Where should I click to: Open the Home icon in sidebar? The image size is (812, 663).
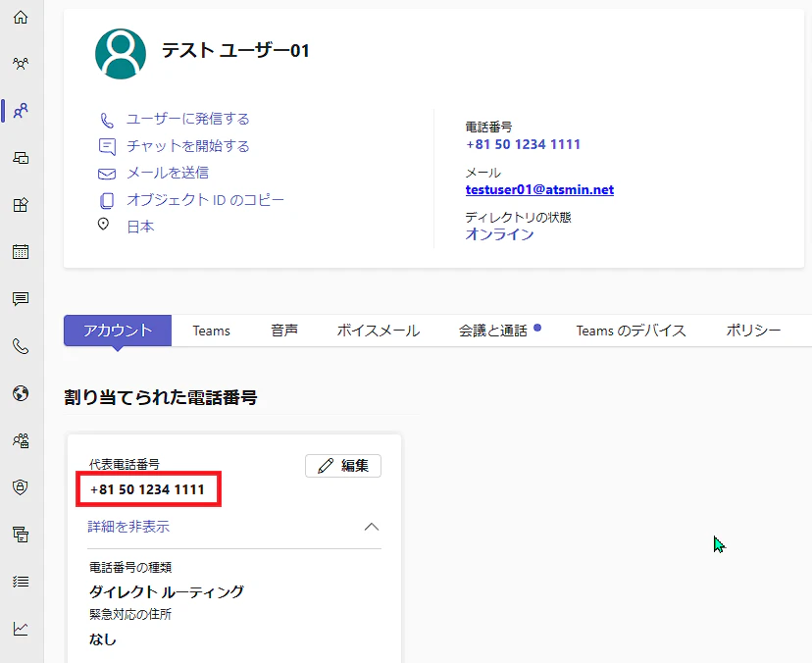pyautogui.click(x=21, y=17)
